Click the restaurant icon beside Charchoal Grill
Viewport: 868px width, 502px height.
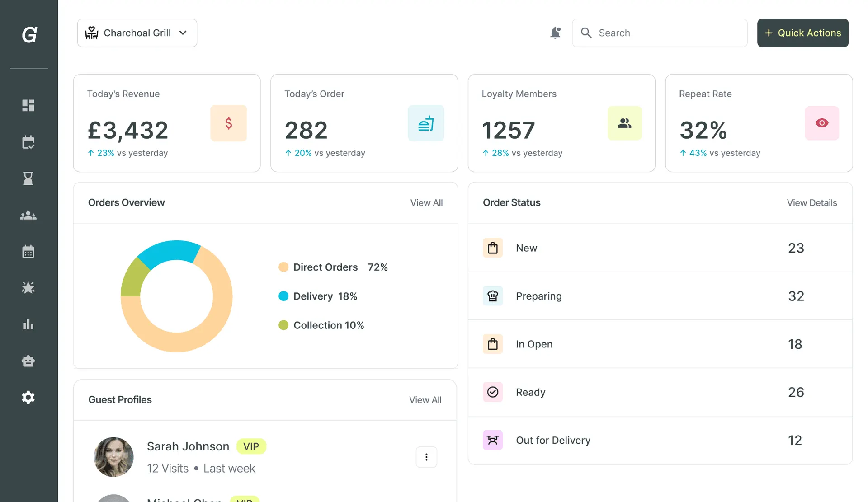coord(92,33)
